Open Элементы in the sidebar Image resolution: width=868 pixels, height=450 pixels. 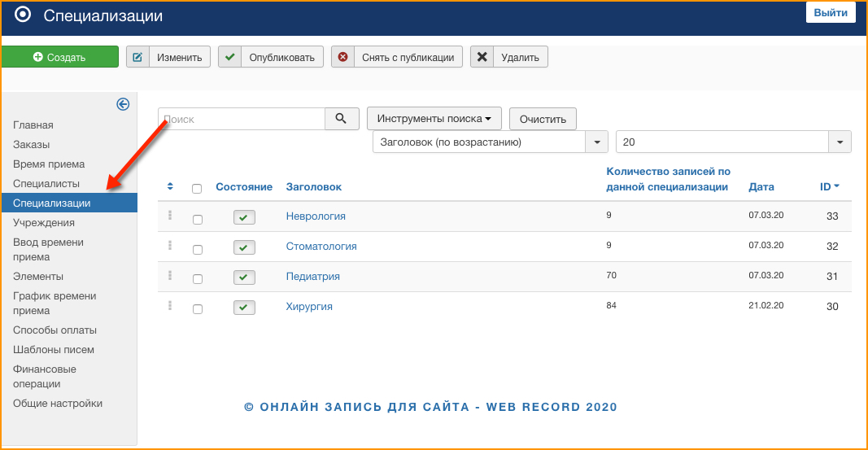(38, 276)
